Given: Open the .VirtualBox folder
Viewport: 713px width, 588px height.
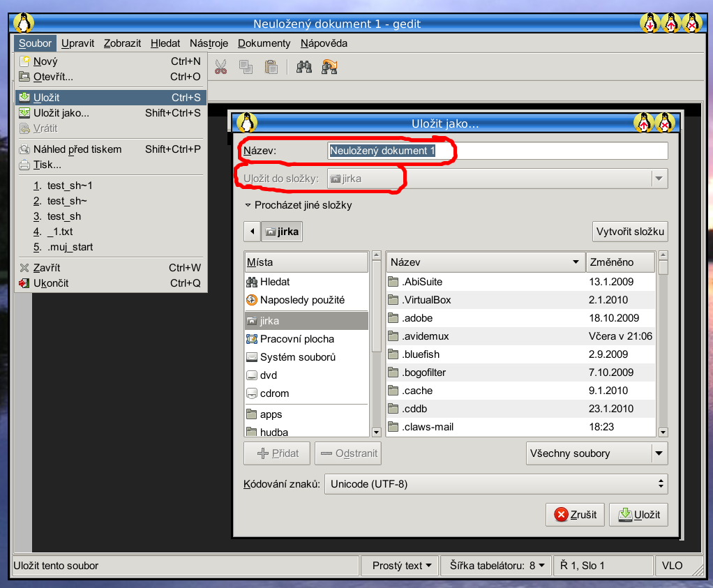Looking at the screenshot, I should point(426,300).
